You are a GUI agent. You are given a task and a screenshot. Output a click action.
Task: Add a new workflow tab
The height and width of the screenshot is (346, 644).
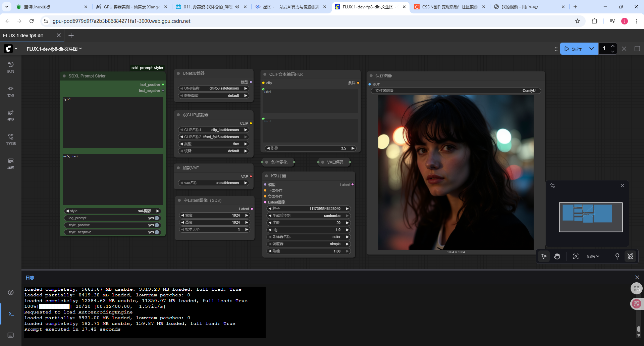click(x=71, y=36)
